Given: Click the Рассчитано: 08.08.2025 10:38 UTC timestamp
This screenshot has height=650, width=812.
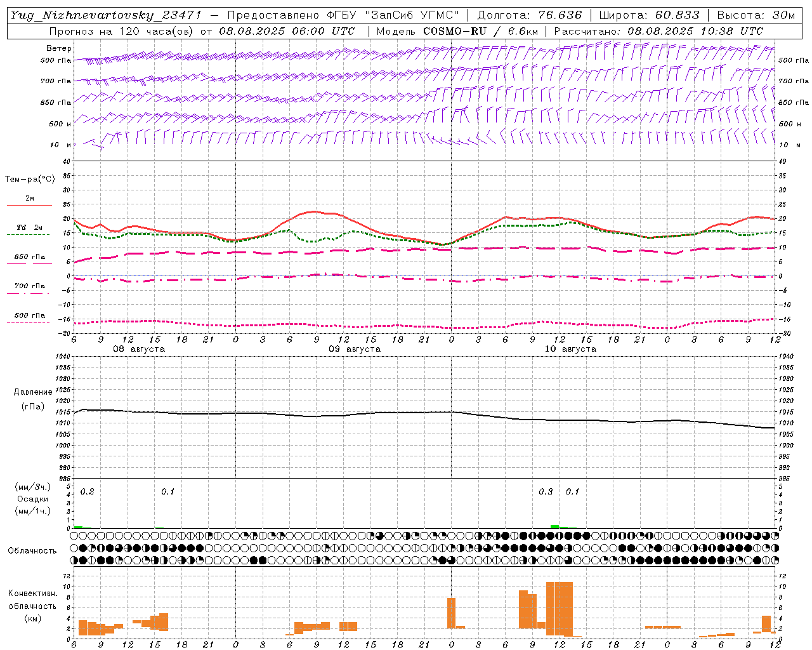Looking at the screenshot, I should pos(658,31).
